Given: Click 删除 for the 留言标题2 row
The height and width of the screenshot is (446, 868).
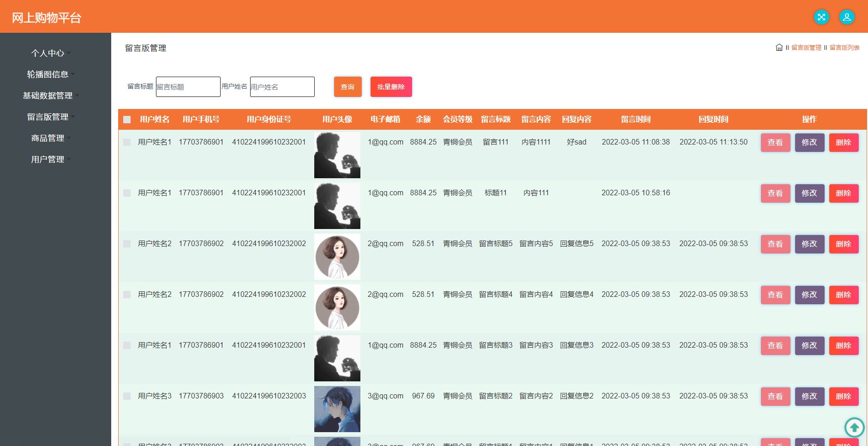Looking at the screenshot, I should click(844, 396).
